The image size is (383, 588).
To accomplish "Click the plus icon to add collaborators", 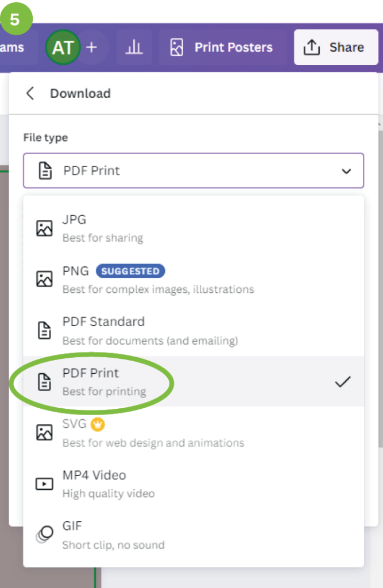I will click(91, 48).
